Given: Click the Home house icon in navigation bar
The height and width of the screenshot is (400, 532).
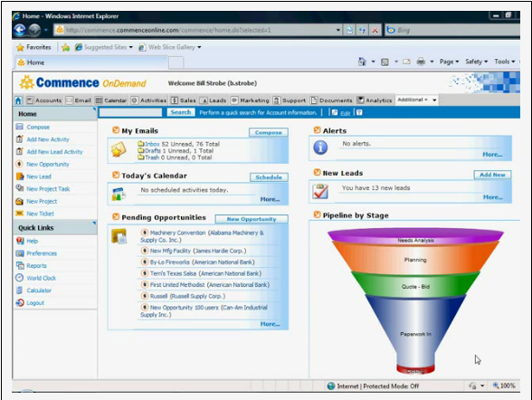Looking at the screenshot, I should pos(18,100).
